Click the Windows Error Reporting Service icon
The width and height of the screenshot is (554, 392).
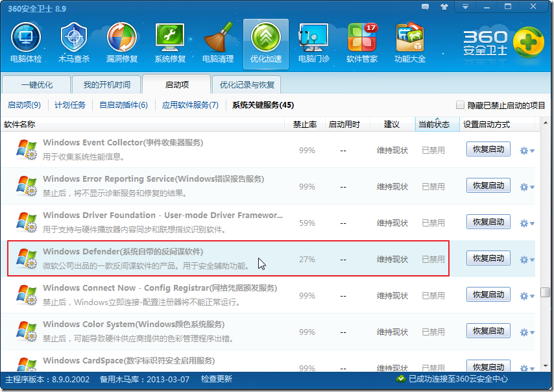[x=27, y=186]
